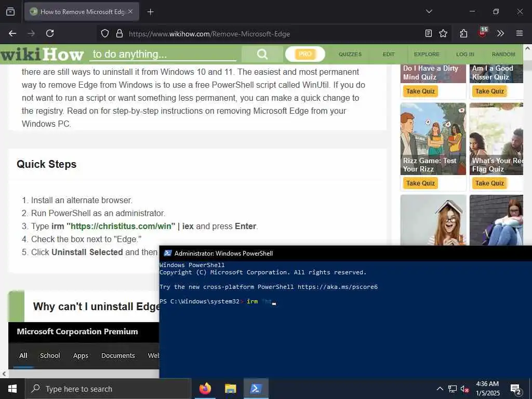
Task: Take the Red Flag Quiz
Action: [x=489, y=183]
